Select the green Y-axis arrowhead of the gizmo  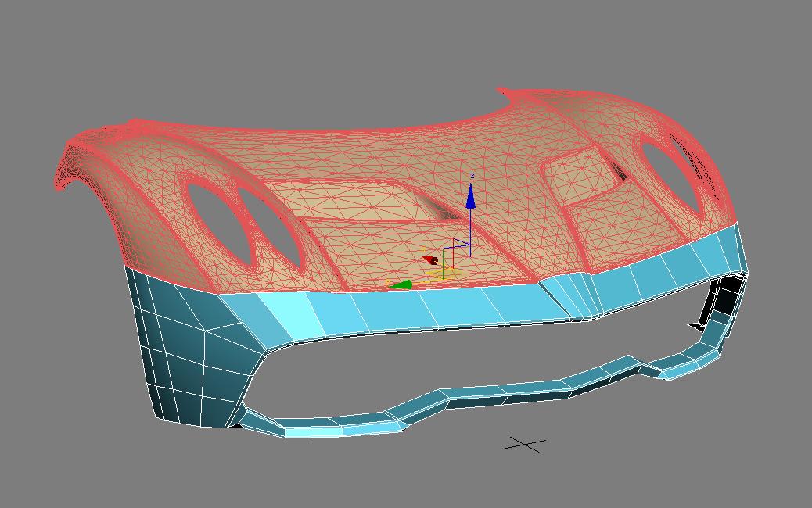[x=401, y=285]
